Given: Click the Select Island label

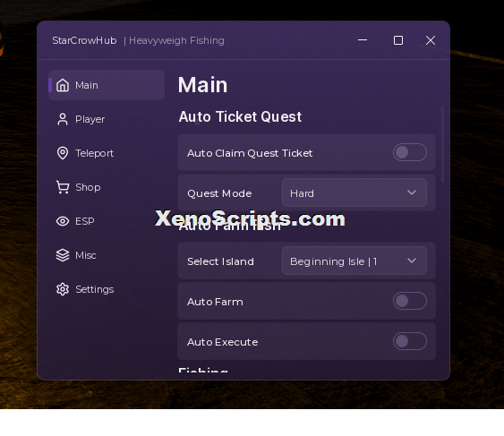Looking at the screenshot, I should click(220, 261).
